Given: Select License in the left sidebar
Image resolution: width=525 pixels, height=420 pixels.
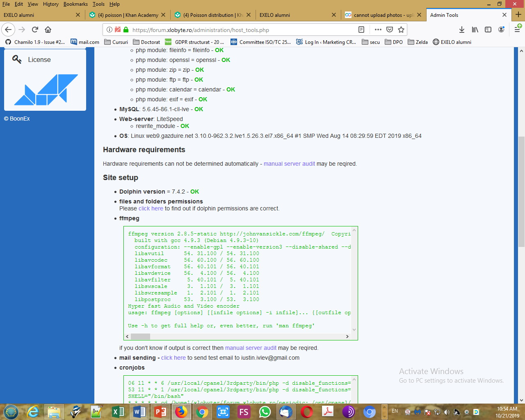Looking at the screenshot, I should pos(39,59).
